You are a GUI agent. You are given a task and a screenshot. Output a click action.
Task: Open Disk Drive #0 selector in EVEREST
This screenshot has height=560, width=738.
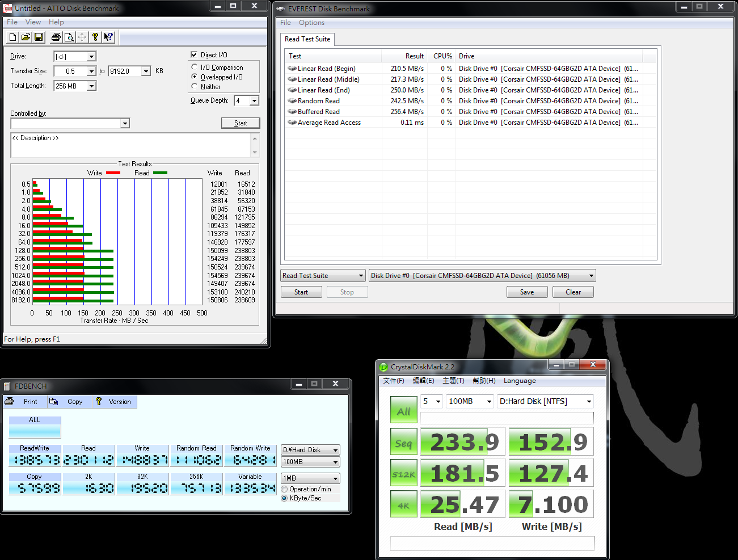tap(482, 276)
